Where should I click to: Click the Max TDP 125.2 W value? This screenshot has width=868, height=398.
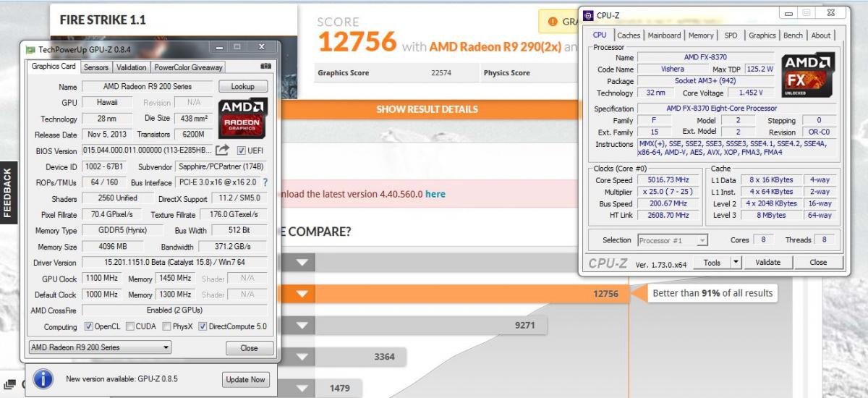[759, 69]
